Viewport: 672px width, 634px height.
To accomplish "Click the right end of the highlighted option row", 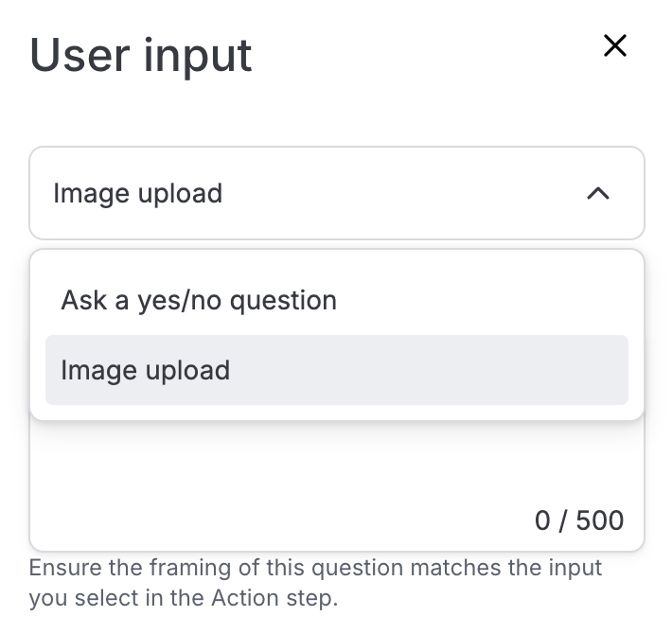I will [x=596, y=370].
